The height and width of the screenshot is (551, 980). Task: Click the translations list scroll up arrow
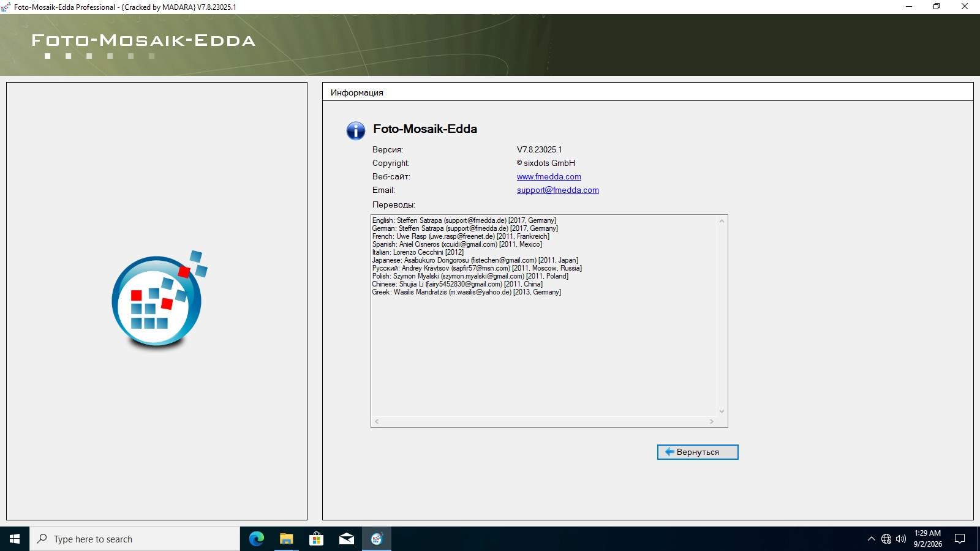722,221
